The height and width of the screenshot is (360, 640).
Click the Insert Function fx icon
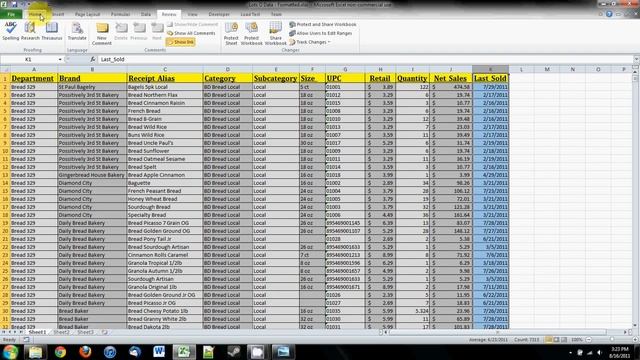click(93, 60)
